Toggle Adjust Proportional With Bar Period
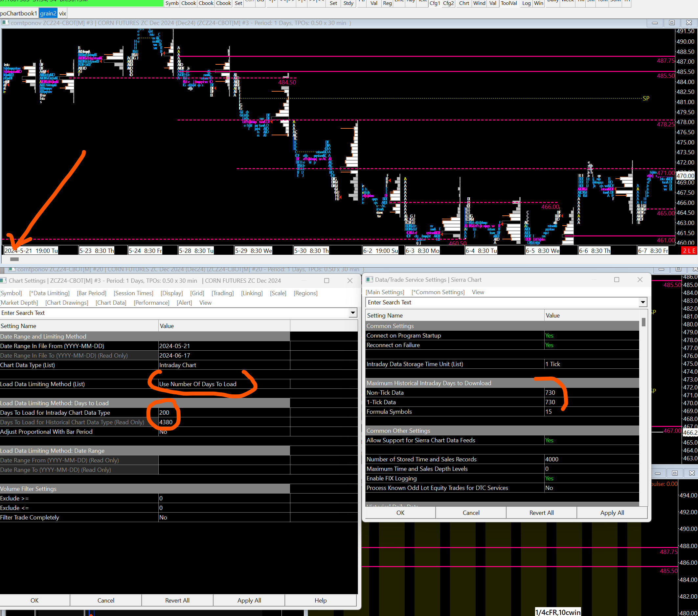 click(163, 432)
